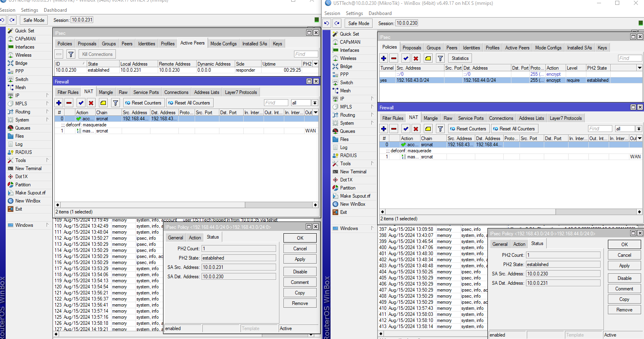Select Action tab in left IPsec Policy dialog
This screenshot has width=644, height=339.
[195, 238]
